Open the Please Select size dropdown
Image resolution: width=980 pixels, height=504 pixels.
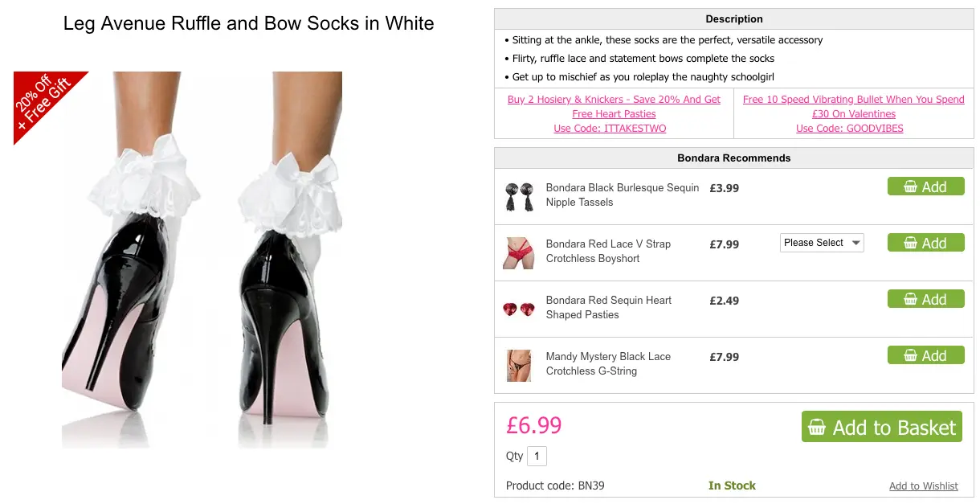pos(822,243)
